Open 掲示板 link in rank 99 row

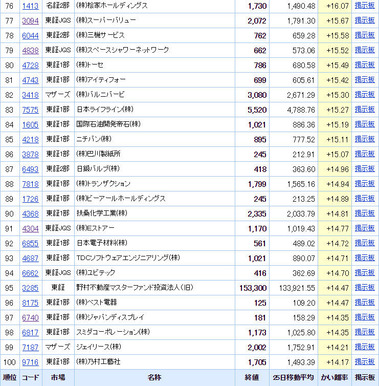(x=365, y=347)
